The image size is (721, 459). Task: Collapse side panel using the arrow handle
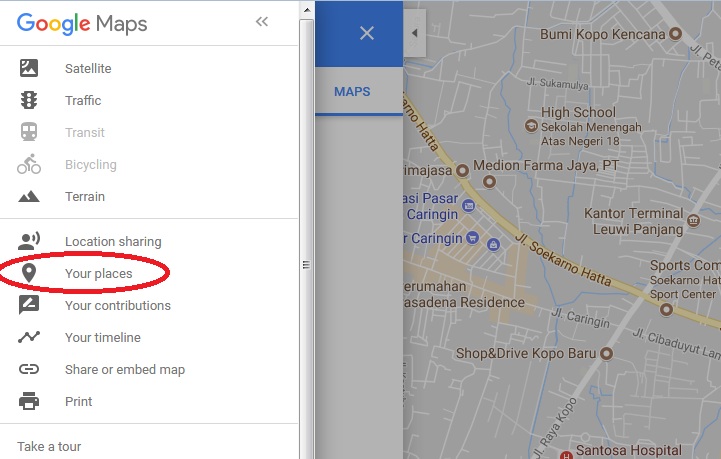415,33
